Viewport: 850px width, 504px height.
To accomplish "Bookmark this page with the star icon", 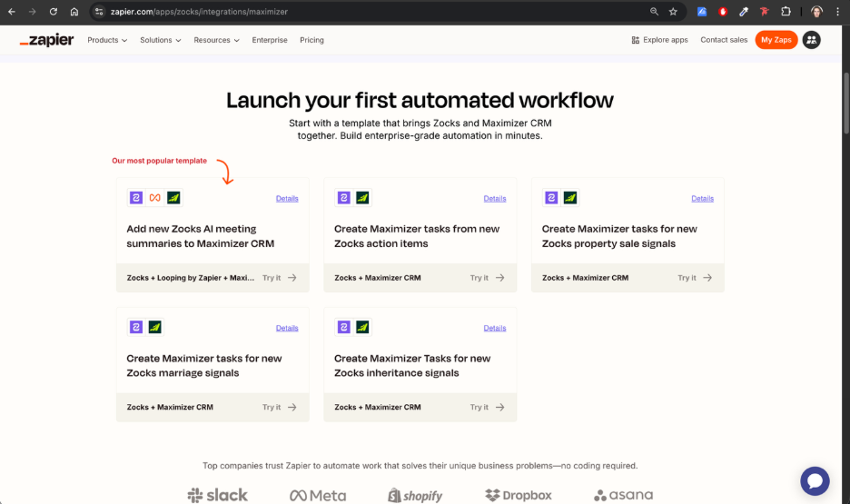I will 673,12.
